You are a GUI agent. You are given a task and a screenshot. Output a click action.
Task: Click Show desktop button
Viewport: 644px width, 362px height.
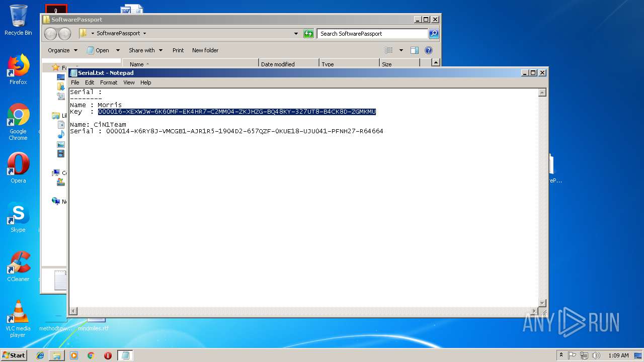[639, 355]
